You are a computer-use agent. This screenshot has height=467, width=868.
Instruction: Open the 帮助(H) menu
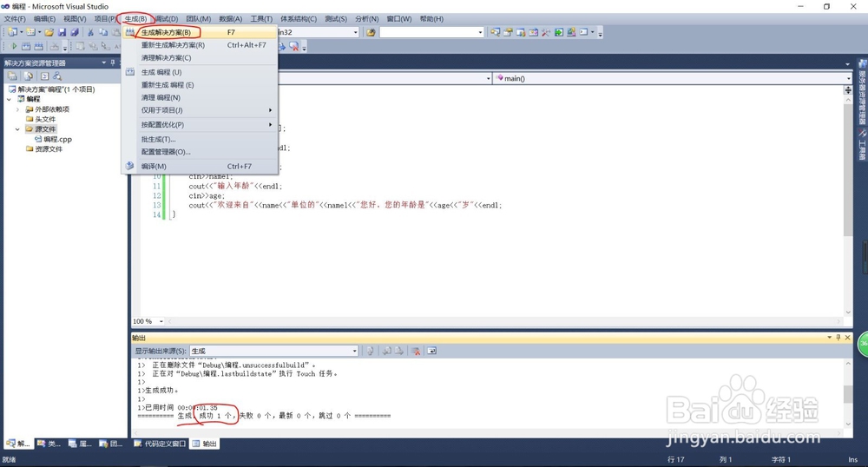click(x=431, y=19)
